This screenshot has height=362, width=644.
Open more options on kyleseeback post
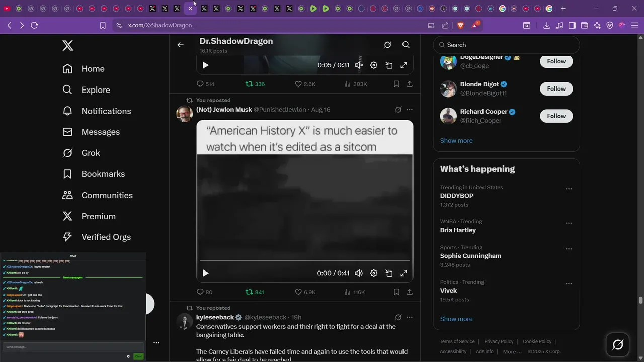tap(410, 317)
